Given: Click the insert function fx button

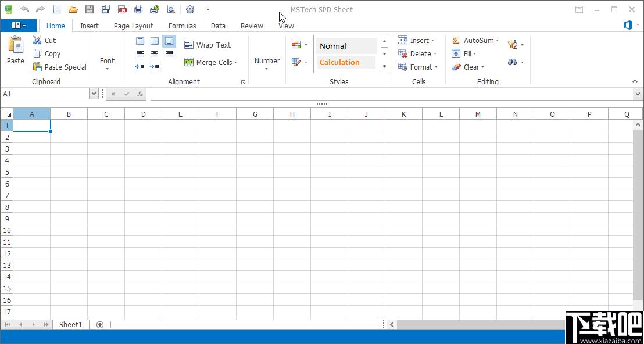Looking at the screenshot, I should [x=139, y=94].
